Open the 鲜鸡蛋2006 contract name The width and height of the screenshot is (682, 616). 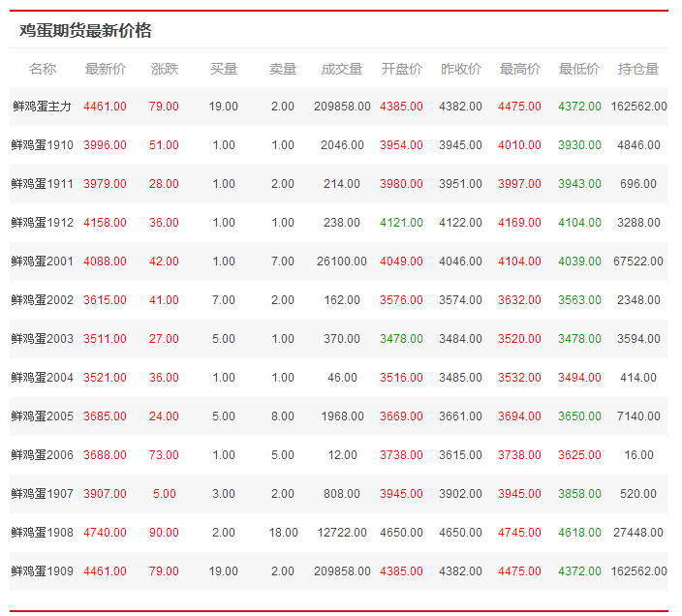[42, 455]
